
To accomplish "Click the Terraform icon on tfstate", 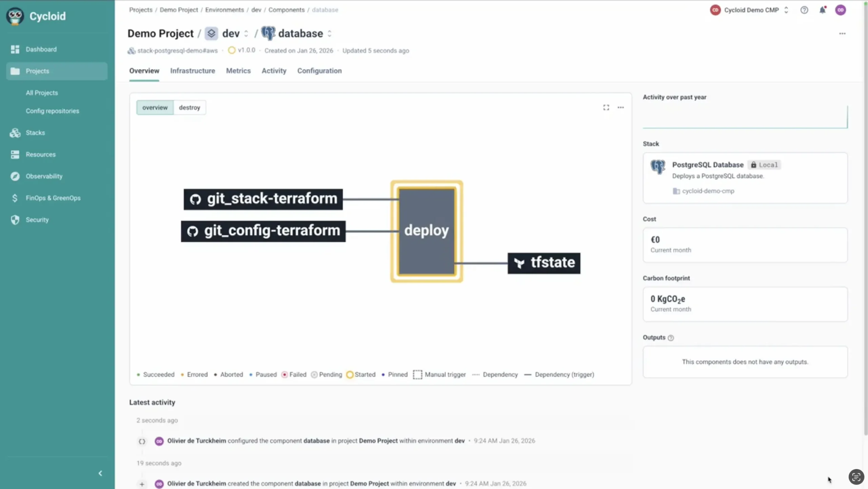I will 519,263.
